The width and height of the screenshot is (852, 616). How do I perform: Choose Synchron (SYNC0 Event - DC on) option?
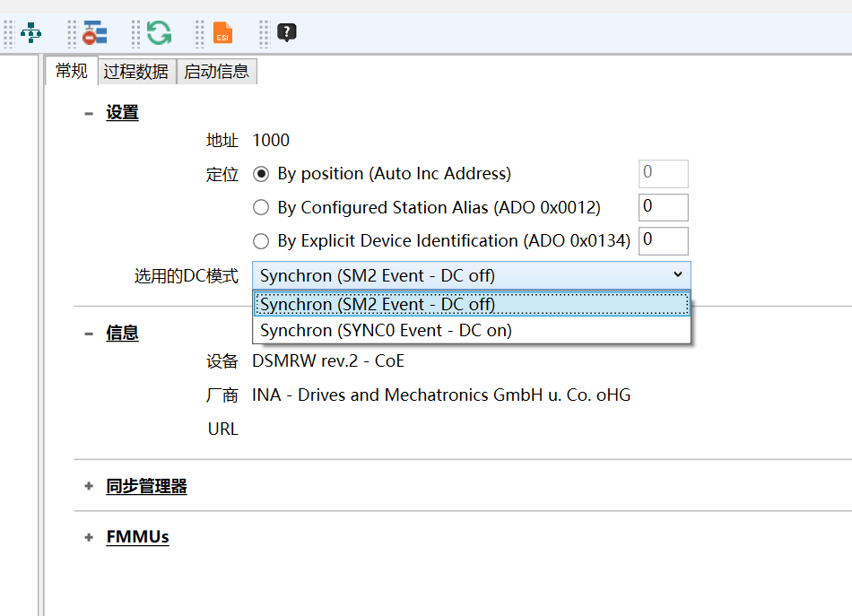coord(386,331)
